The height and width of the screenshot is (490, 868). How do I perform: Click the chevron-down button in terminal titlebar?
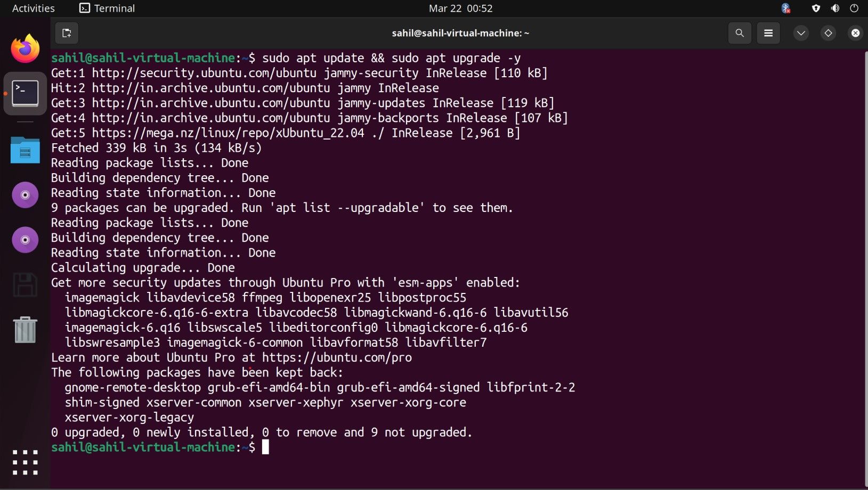coord(800,32)
